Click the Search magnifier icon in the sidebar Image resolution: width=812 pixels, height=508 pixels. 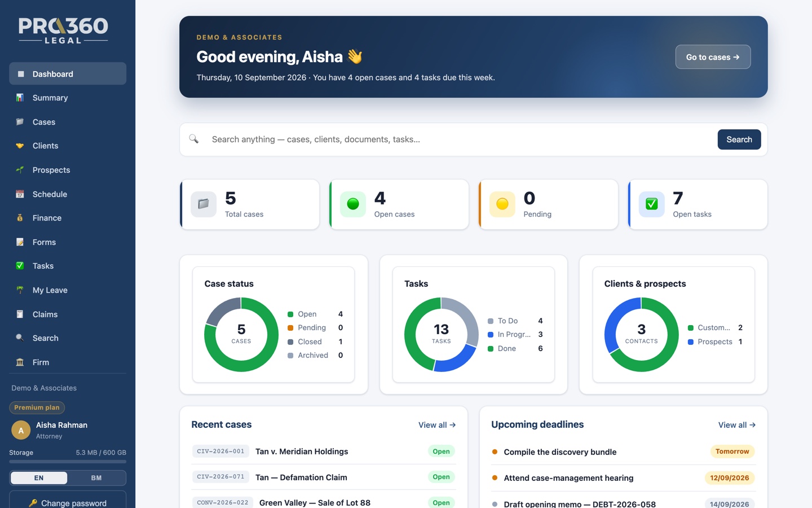coord(20,338)
